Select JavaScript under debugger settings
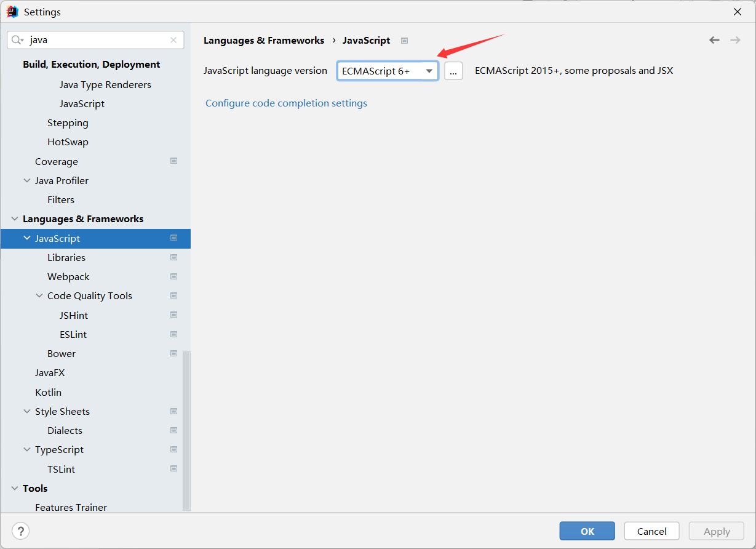The height and width of the screenshot is (549, 756). tap(82, 103)
